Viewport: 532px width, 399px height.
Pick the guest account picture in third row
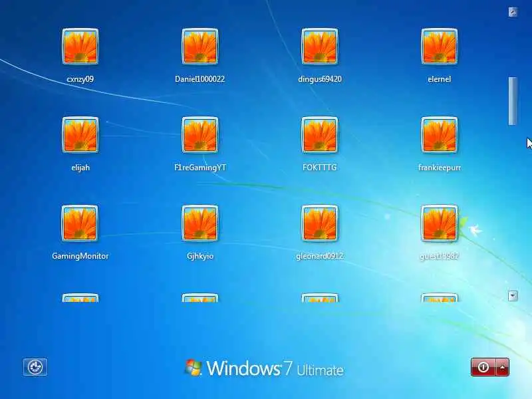440,223
